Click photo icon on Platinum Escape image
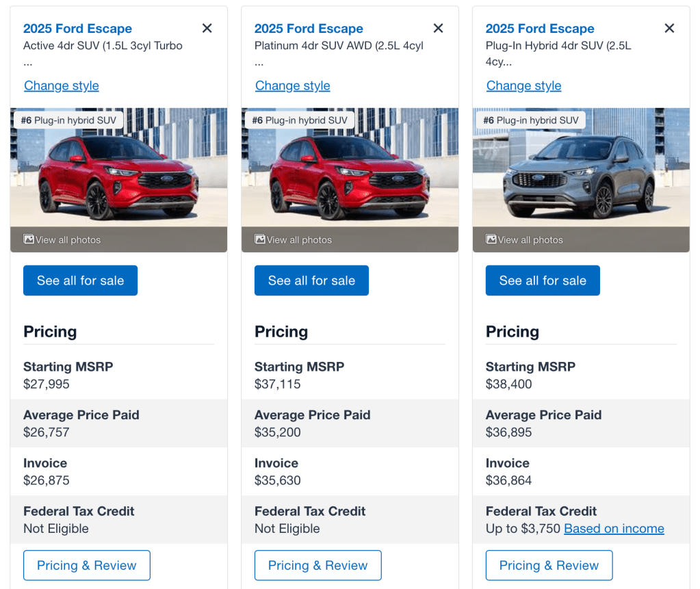This screenshot has height=589, width=700. (260, 239)
